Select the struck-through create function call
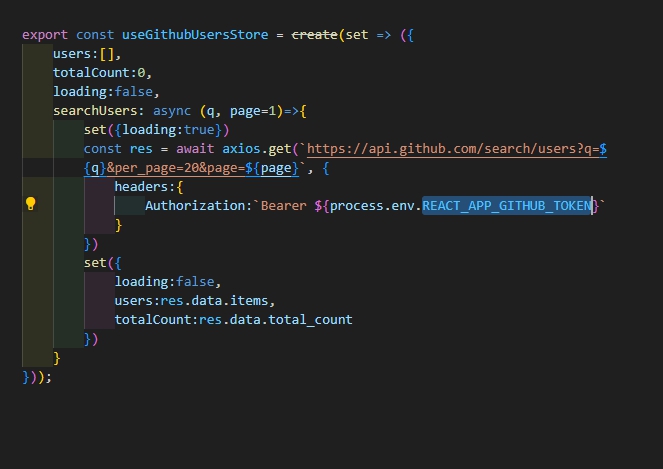The height and width of the screenshot is (469, 663). pos(314,35)
